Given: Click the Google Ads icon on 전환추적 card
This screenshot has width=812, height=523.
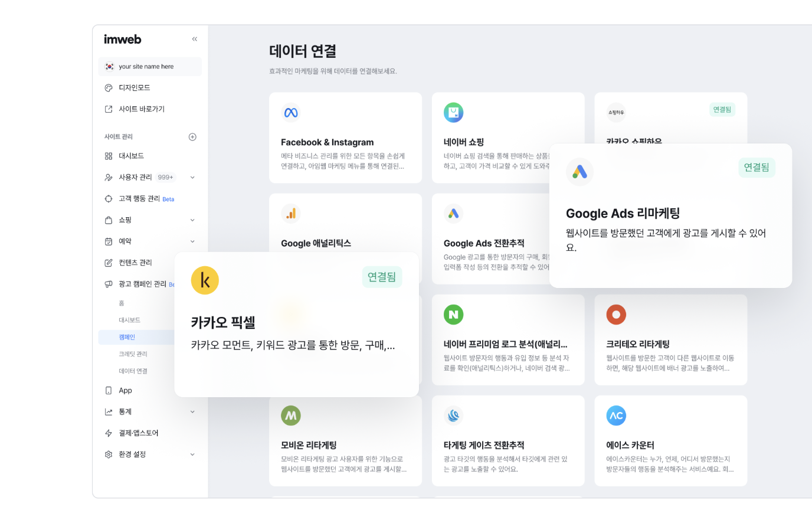Looking at the screenshot, I should coord(454,214).
